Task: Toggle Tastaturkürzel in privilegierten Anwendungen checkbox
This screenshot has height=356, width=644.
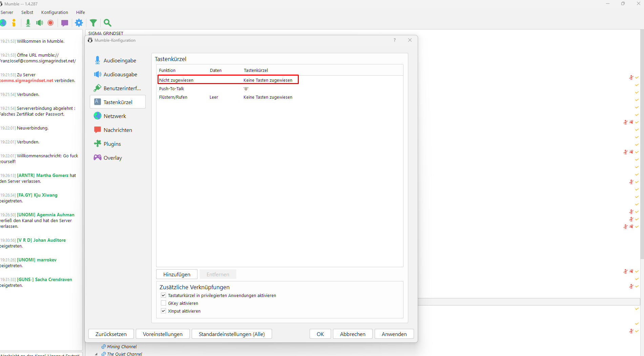Action: 163,295
